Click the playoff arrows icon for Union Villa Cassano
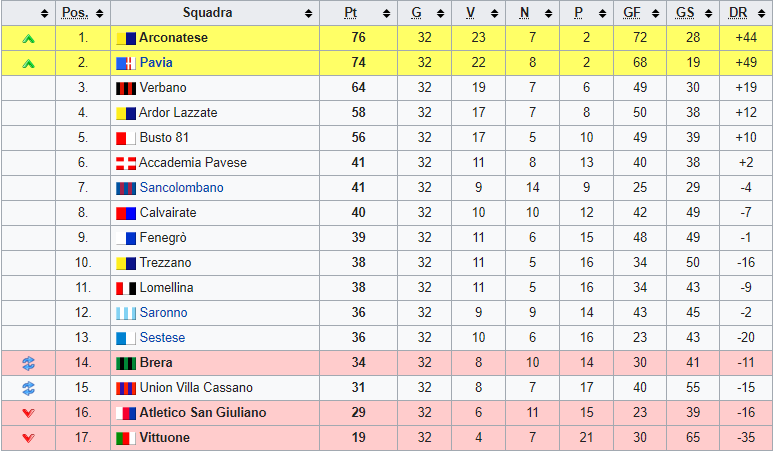 [29, 388]
